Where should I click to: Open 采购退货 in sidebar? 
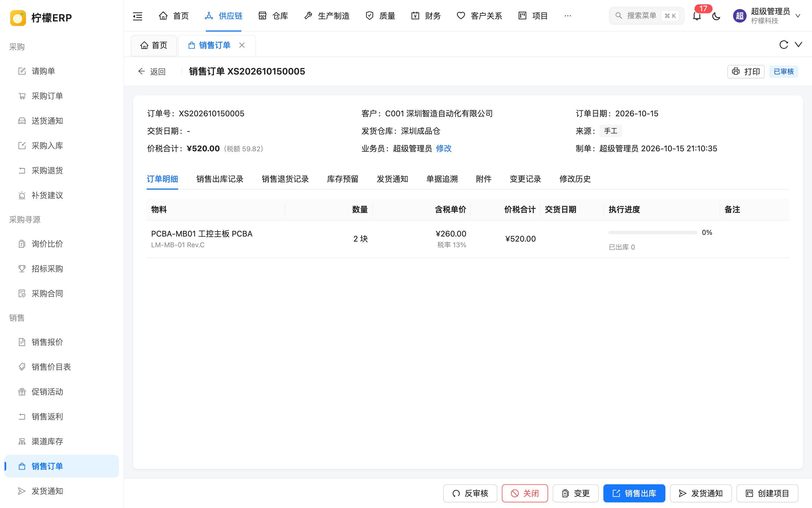pos(62,171)
